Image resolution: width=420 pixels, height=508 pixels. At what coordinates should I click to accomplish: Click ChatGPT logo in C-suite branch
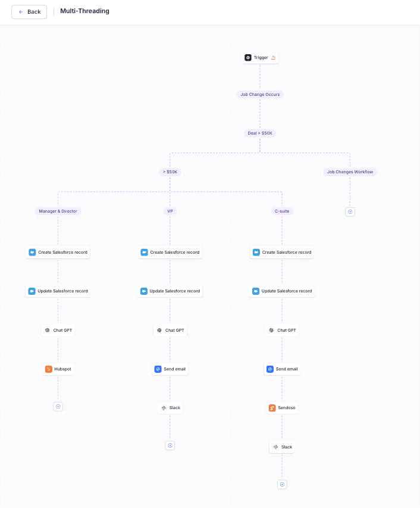click(x=271, y=331)
